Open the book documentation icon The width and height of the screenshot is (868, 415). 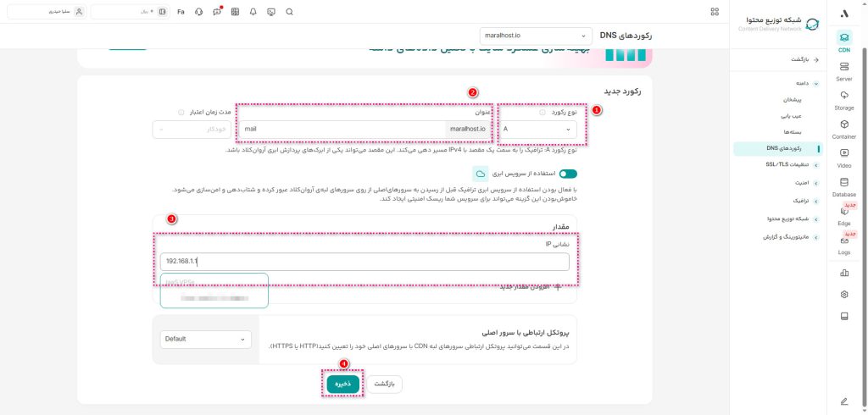[x=844, y=317]
